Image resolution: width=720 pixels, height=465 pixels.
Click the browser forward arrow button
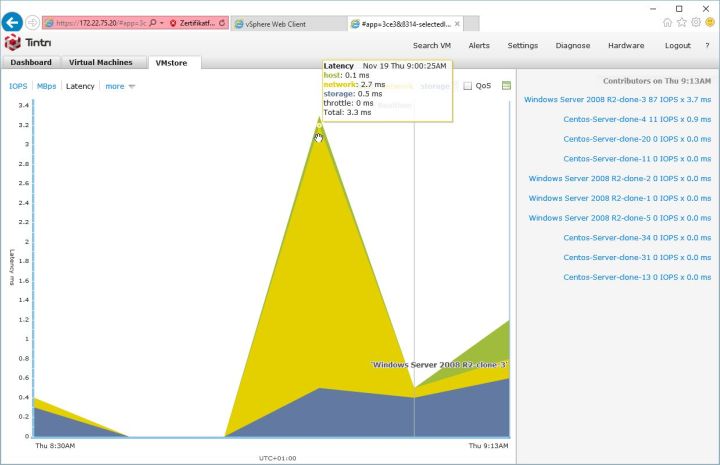tap(32, 22)
